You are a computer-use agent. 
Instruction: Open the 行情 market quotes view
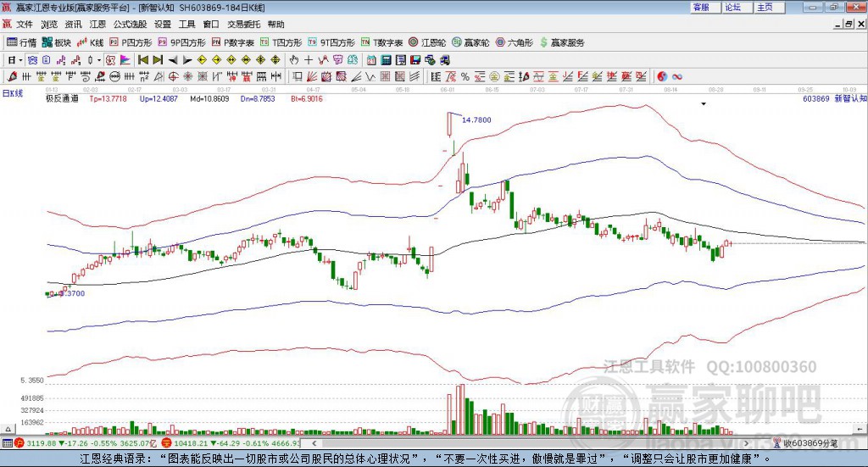pos(21,42)
